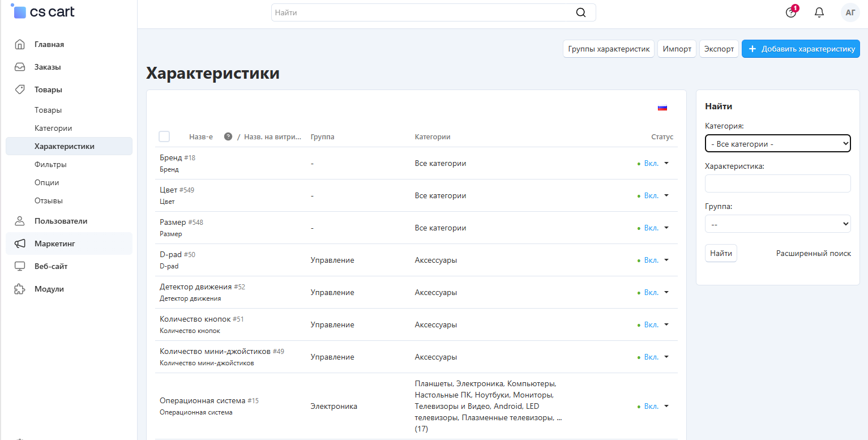868x440 pixels.
Task: Open the Товары submenu item
Action: click(48, 110)
